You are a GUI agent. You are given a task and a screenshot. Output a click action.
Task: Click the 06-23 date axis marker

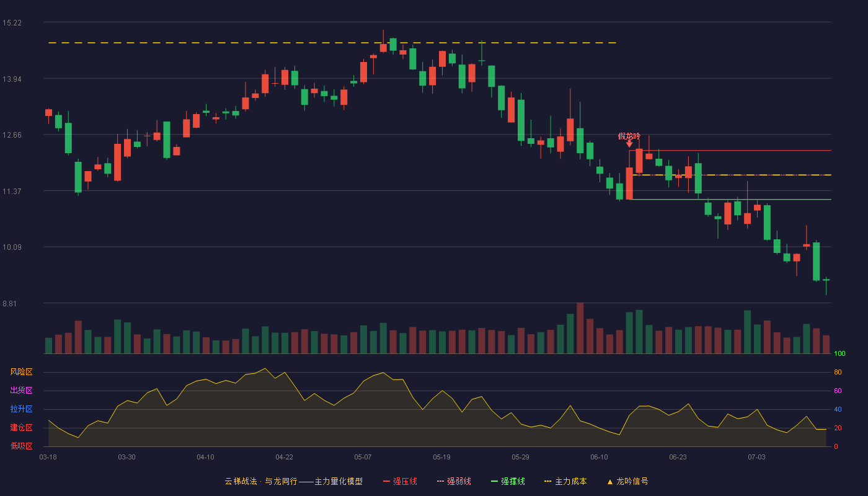click(x=678, y=458)
